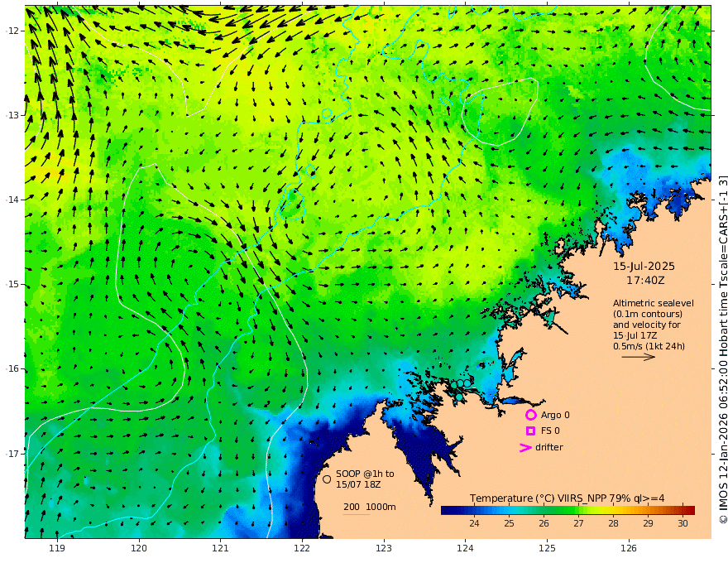Viewport: 728px width, 563px height.
Task: Click longitude axis label 126
Action: tap(629, 548)
